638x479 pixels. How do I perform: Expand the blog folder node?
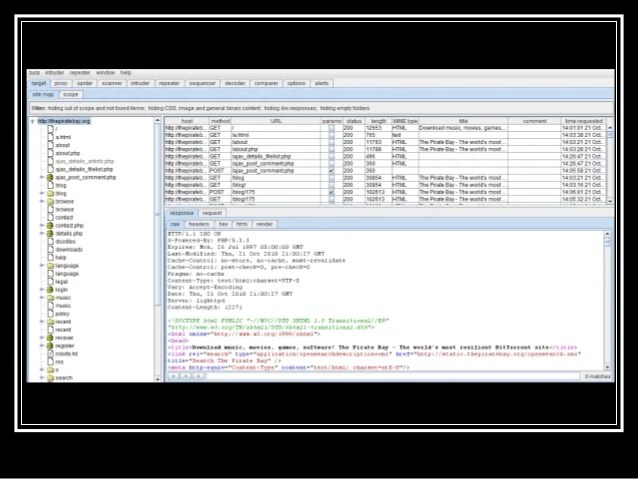click(42, 193)
